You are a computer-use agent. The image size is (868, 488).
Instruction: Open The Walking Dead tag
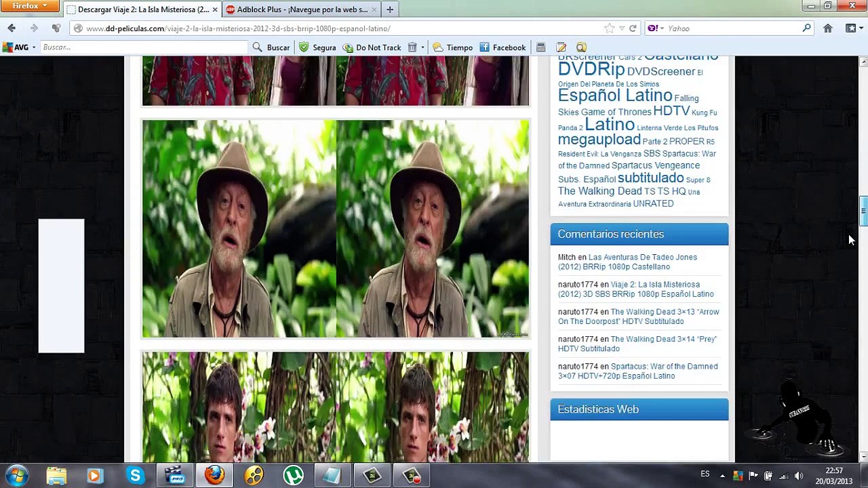pos(599,191)
